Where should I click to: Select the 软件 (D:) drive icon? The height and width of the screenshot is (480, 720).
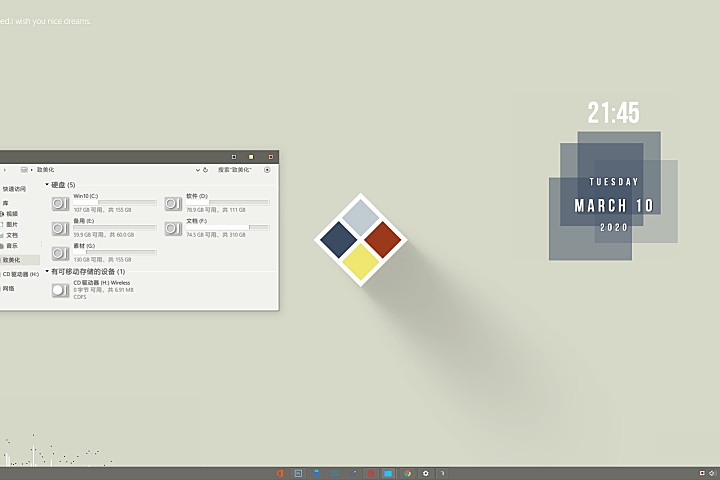(x=173, y=203)
